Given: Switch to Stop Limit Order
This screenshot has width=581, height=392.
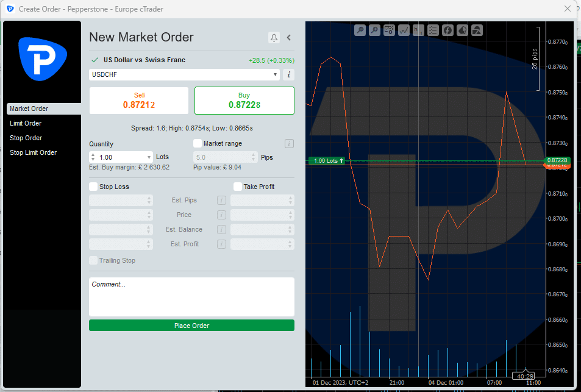Looking at the screenshot, I should pos(34,152).
